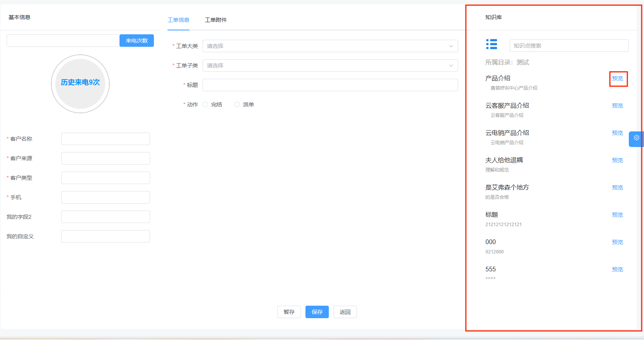Preview the 是艾弗森个地方 item
Image resolution: width=644 pixels, height=340 pixels.
(618, 188)
